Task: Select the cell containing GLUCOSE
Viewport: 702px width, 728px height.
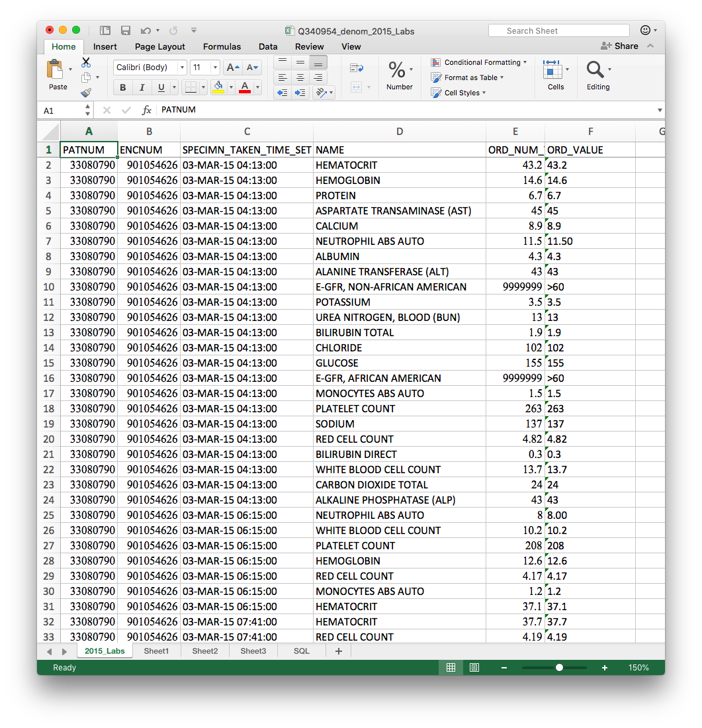Action: (399, 363)
